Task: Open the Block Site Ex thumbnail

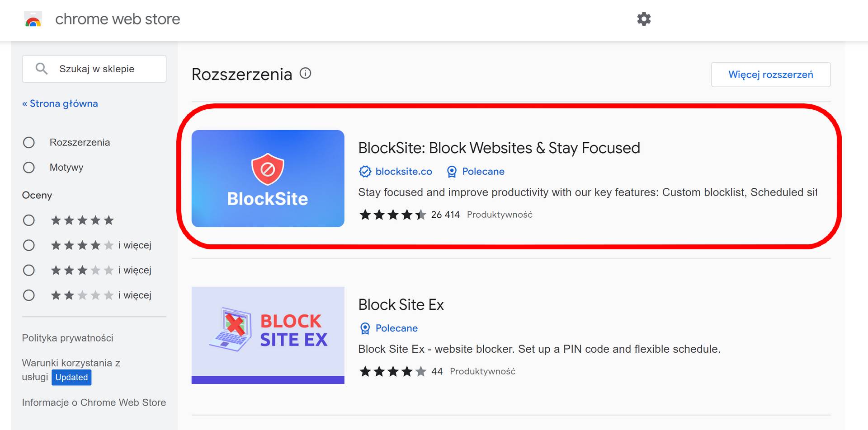Action: pos(268,335)
